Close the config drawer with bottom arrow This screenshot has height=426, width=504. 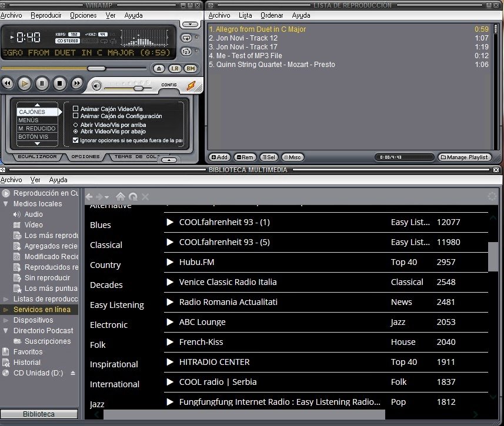click(x=169, y=160)
